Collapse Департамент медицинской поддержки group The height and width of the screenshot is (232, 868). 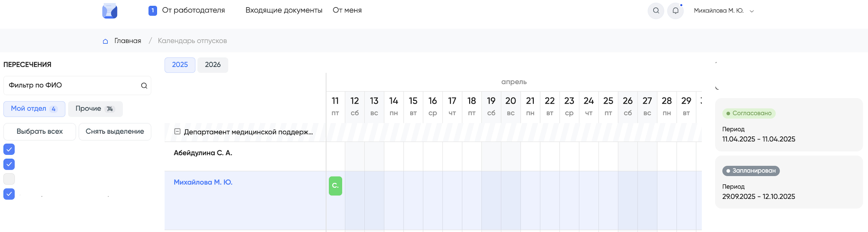pos(177,132)
